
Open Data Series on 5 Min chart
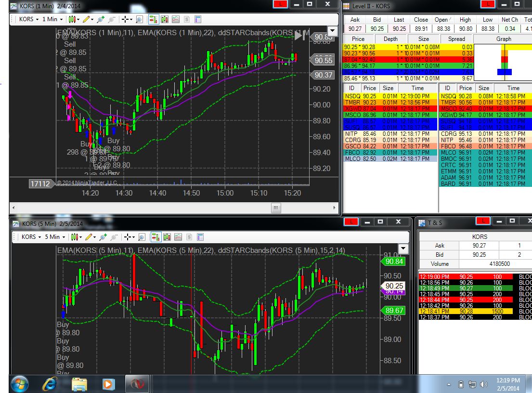[167, 237]
